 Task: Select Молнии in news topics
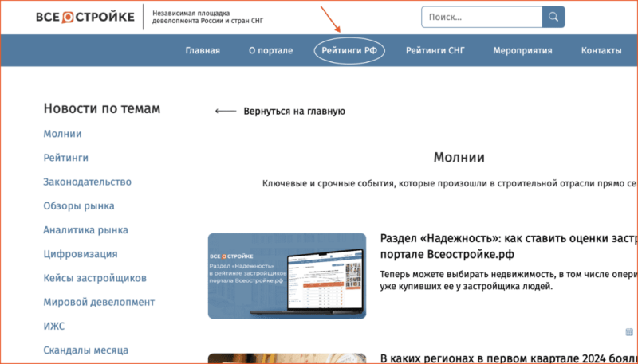coord(63,134)
